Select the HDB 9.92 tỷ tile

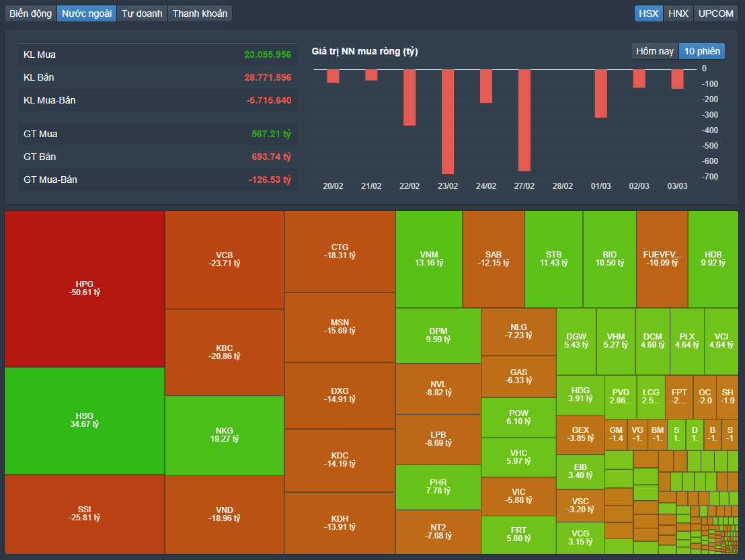pyautogui.click(x=713, y=259)
